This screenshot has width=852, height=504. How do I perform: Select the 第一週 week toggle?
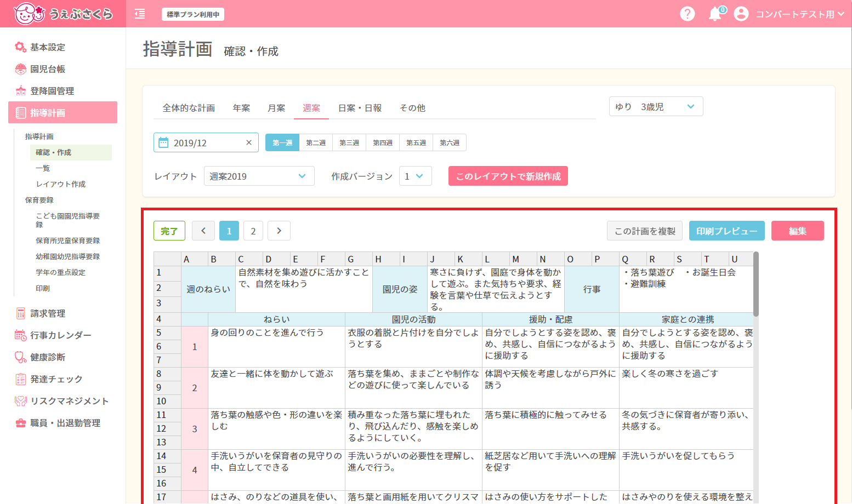point(282,142)
